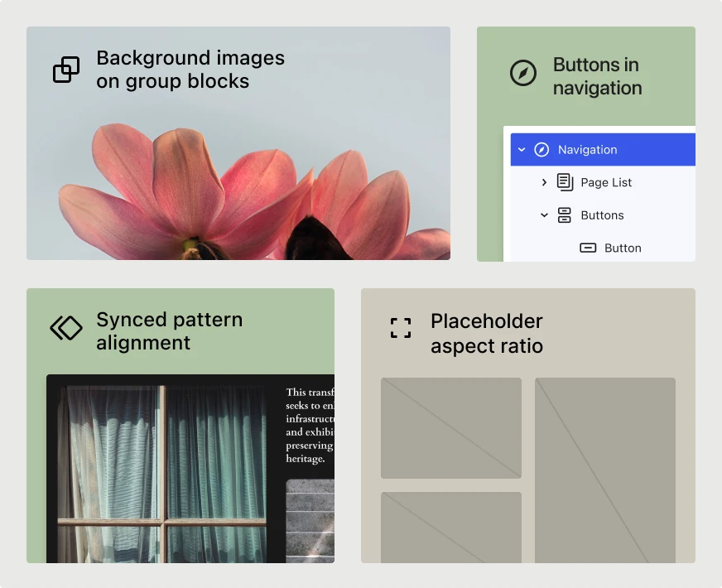The width and height of the screenshot is (722, 588).
Task: Click the group block icon beside Background images
Action: 66,70
